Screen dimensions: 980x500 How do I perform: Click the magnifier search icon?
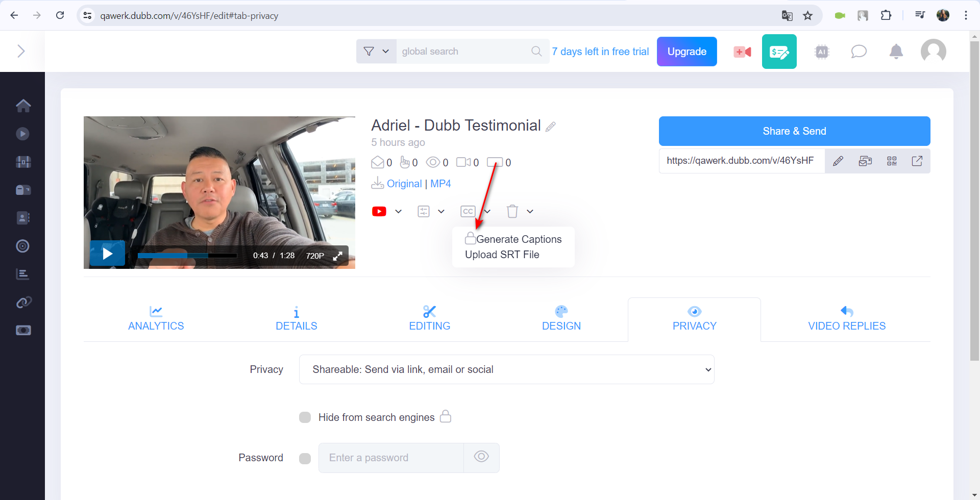[536, 51]
